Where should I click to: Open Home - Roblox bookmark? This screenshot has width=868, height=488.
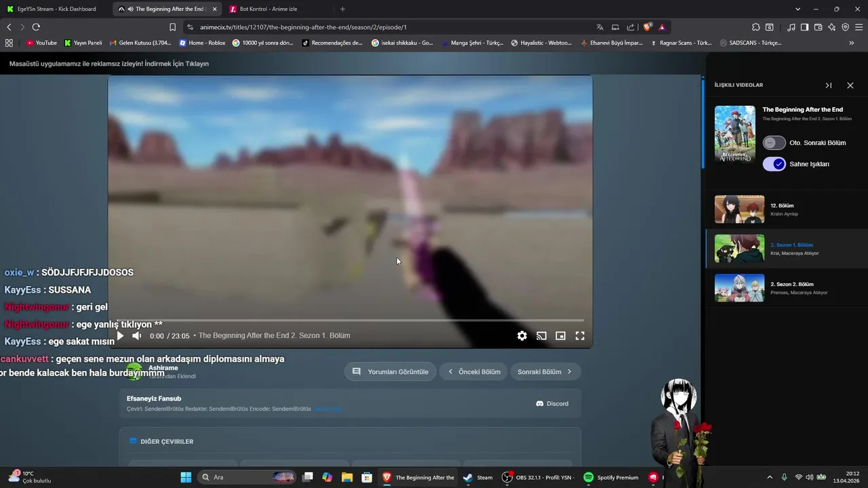point(202,43)
